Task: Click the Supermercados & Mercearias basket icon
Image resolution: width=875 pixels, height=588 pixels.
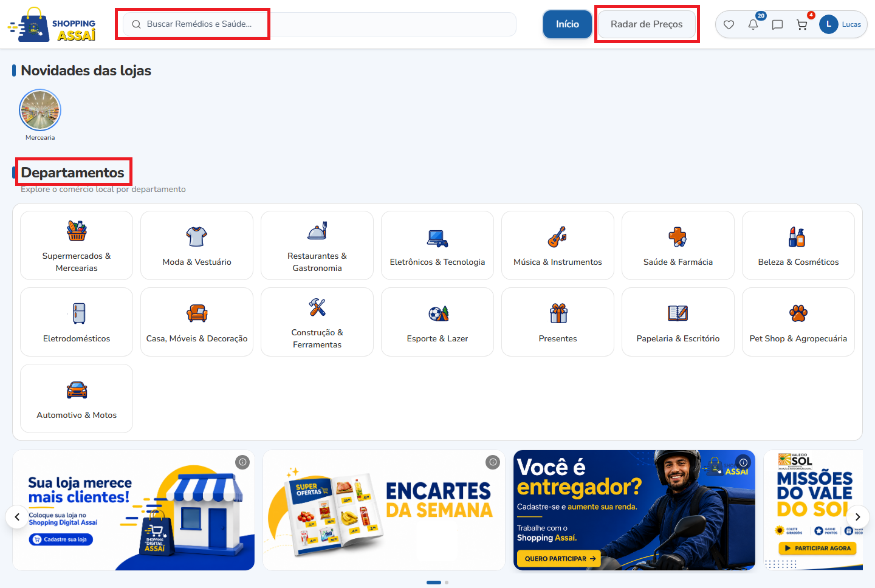Action: pos(77,231)
